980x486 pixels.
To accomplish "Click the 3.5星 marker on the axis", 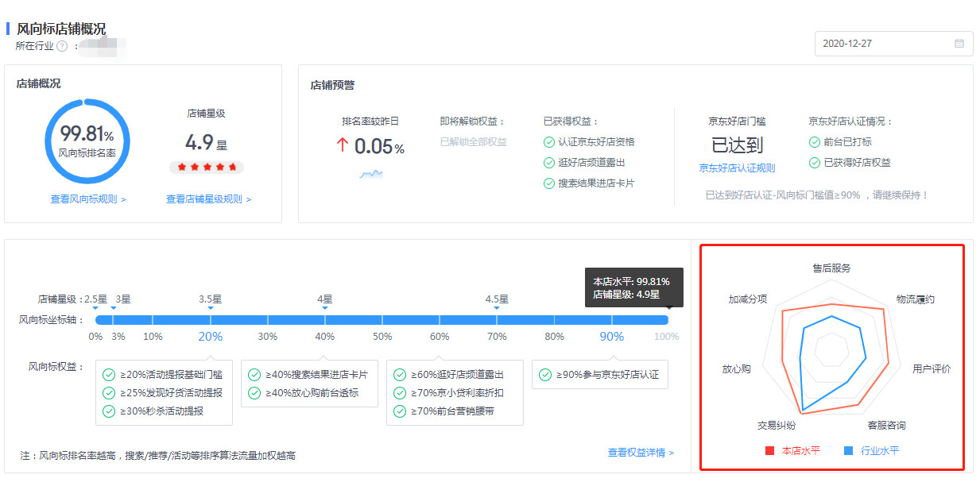I will (211, 300).
